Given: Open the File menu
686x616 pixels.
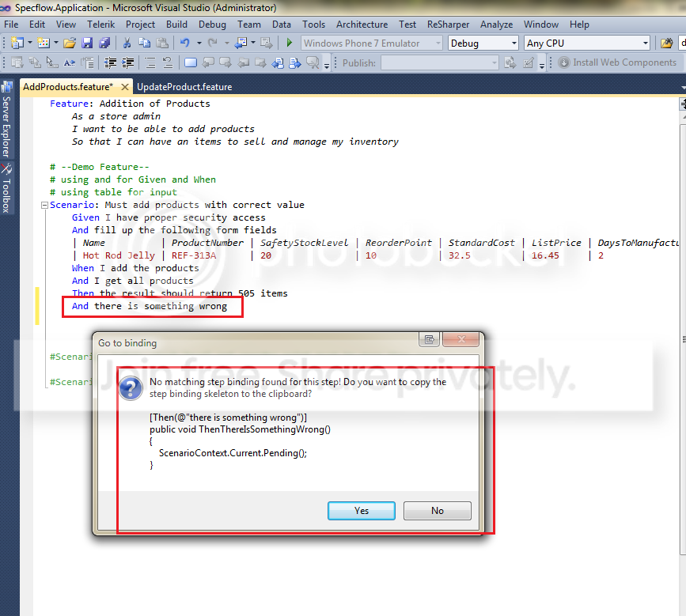Looking at the screenshot, I should (x=11, y=25).
